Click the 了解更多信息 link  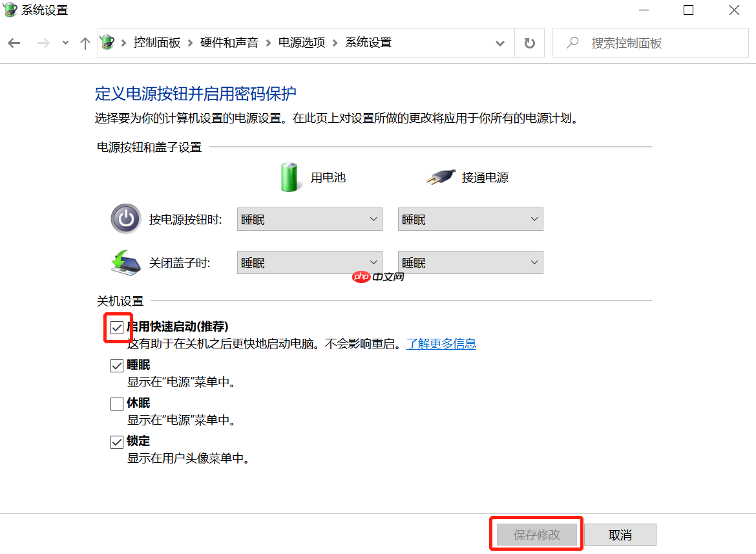coord(441,343)
